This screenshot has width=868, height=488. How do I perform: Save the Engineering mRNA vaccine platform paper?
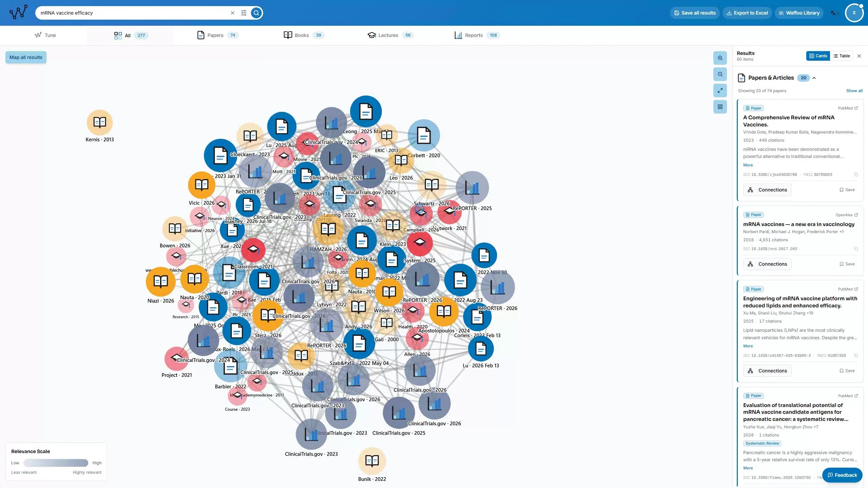pyautogui.click(x=847, y=371)
